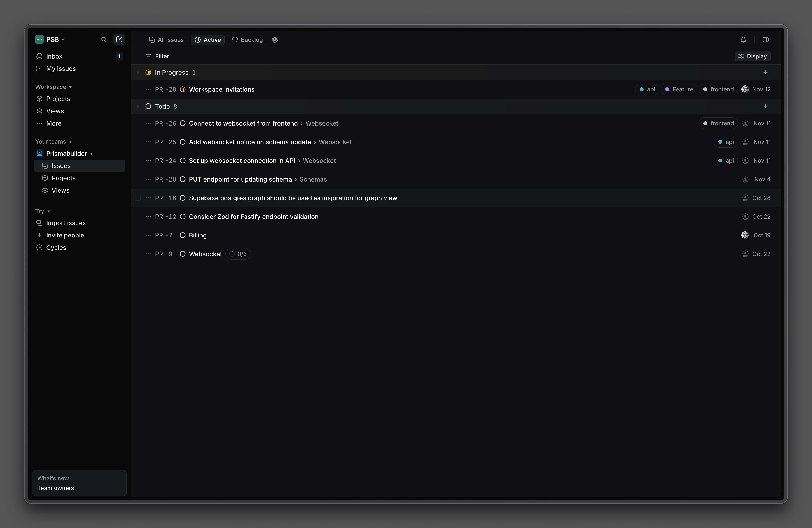Click plus icon on In Progress group
Viewport: 812px width, 528px height.
tap(765, 72)
